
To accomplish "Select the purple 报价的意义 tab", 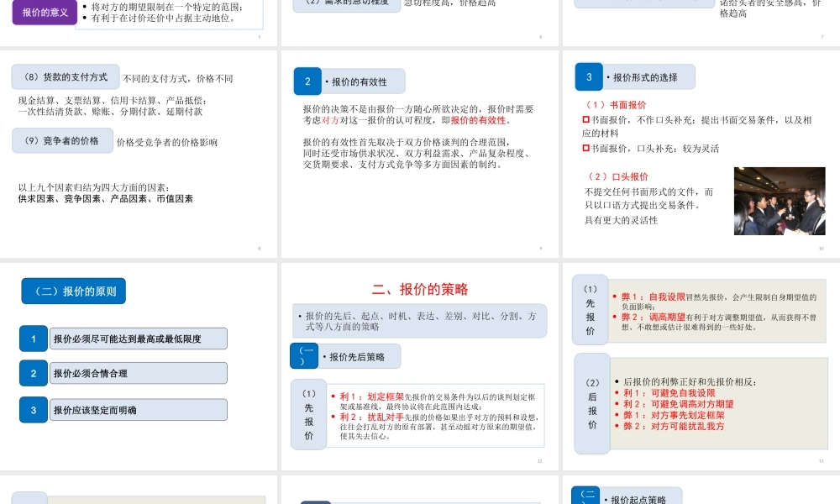I will pyautogui.click(x=43, y=13).
